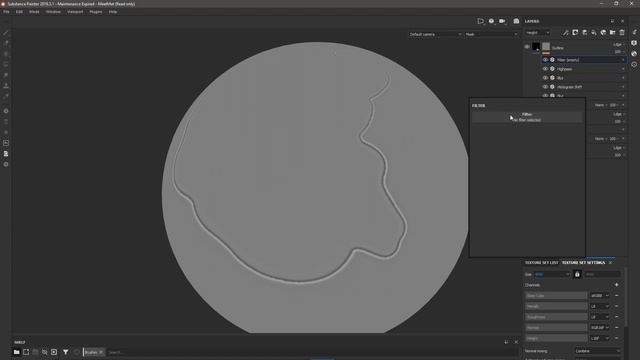Click the top icon in the right dock
Viewport: 640px width, 360px height.
tap(634, 32)
